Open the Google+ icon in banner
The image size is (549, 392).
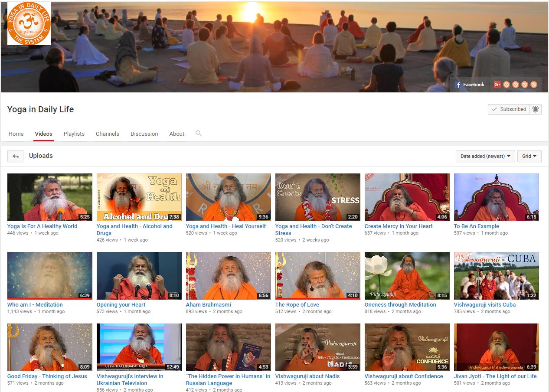(497, 85)
